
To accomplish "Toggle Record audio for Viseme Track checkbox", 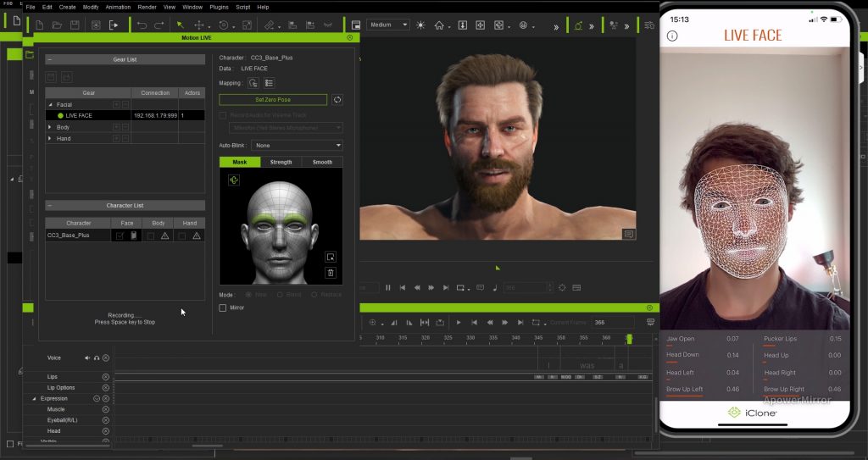I will coord(223,115).
